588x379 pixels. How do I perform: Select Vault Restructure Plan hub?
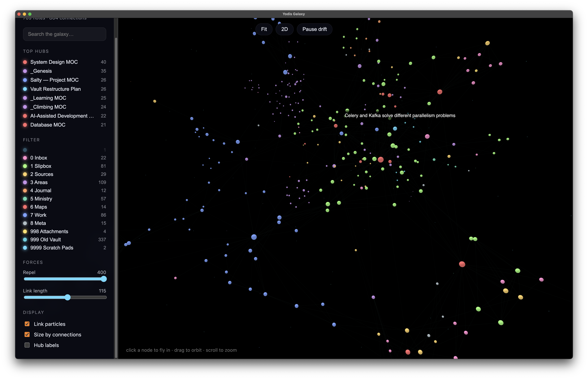(64, 89)
